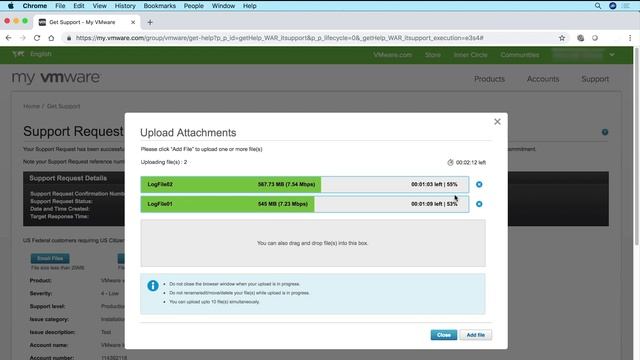Close the Upload Attachments dialog with X
This screenshot has height=360, width=640.
tap(497, 122)
